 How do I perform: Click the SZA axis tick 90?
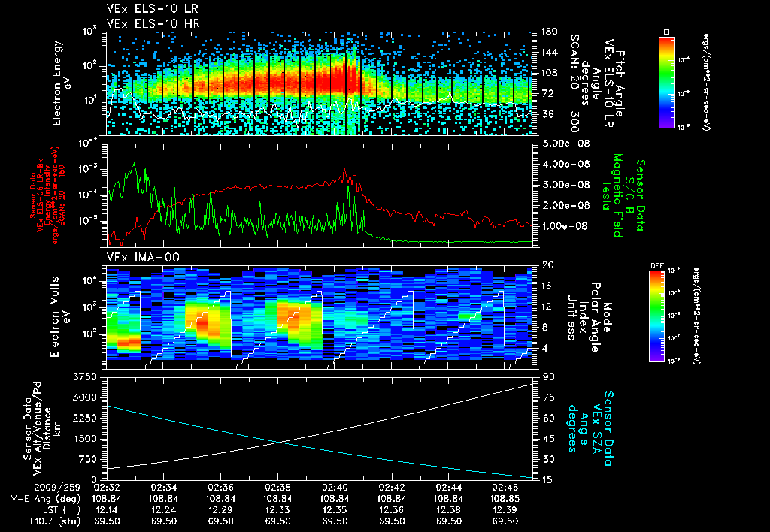(549, 377)
